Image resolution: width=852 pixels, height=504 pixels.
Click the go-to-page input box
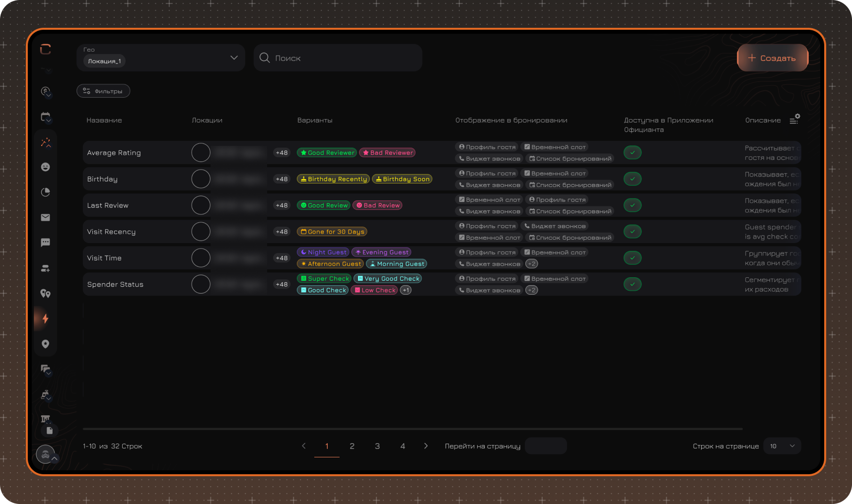[x=546, y=446]
